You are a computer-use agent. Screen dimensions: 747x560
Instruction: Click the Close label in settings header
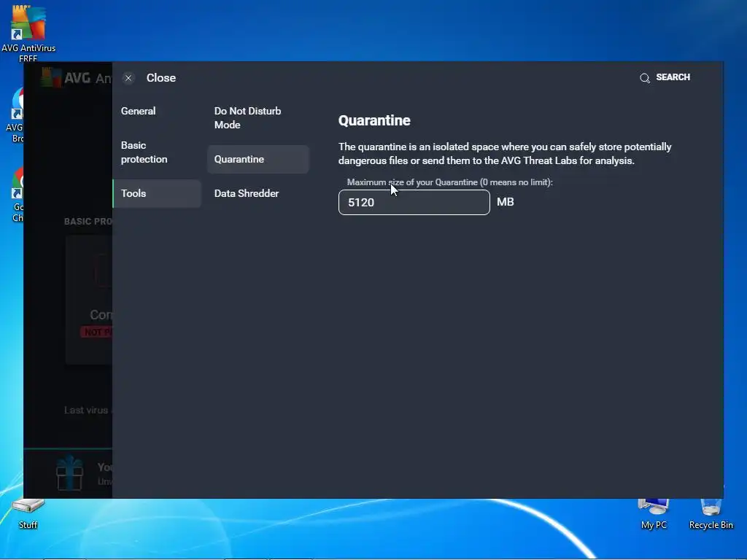(x=161, y=78)
